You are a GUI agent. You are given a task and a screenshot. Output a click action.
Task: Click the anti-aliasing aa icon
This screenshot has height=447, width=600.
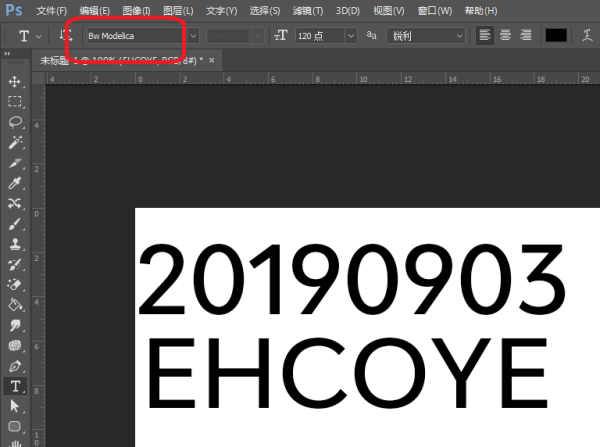[x=371, y=36]
